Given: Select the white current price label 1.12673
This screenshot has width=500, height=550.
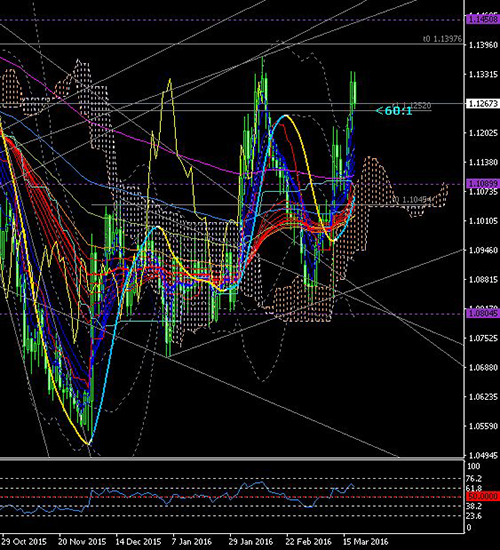Looking at the screenshot, I should [x=483, y=103].
